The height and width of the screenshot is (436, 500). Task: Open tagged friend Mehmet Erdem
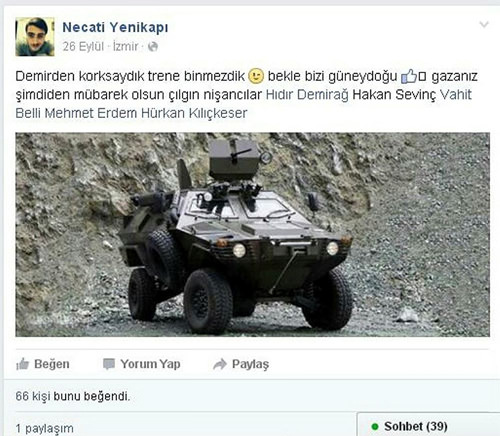[90, 113]
